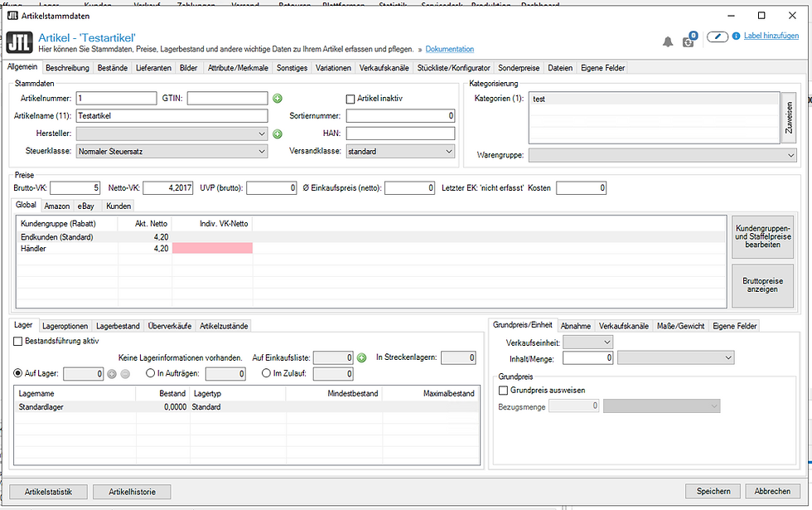Click the grey minus icon beside Auf Lager
The width and height of the screenshot is (812, 510).
click(x=125, y=374)
